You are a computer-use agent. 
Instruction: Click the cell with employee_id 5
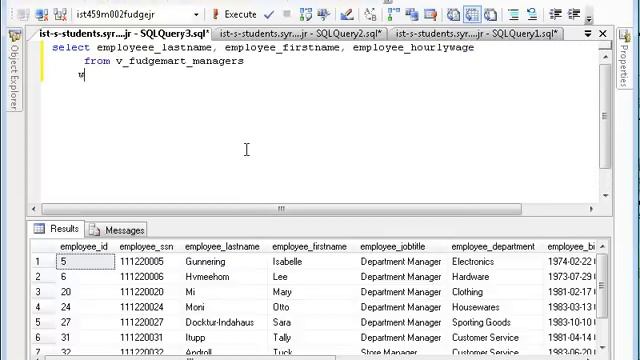86,262
